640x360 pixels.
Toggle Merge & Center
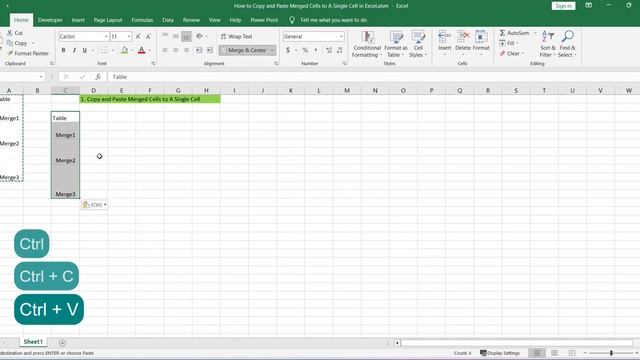coord(243,50)
